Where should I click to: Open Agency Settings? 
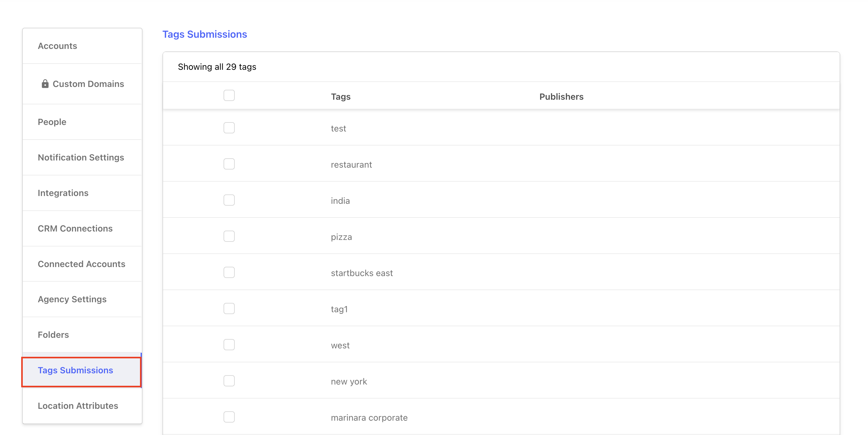82,299
